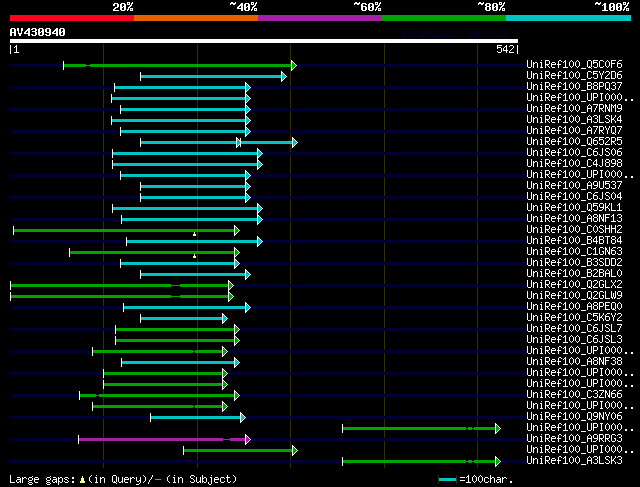Select the UniRef100_A8NF38 label
This screenshot has width=640, height=487.
tap(574, 362)
